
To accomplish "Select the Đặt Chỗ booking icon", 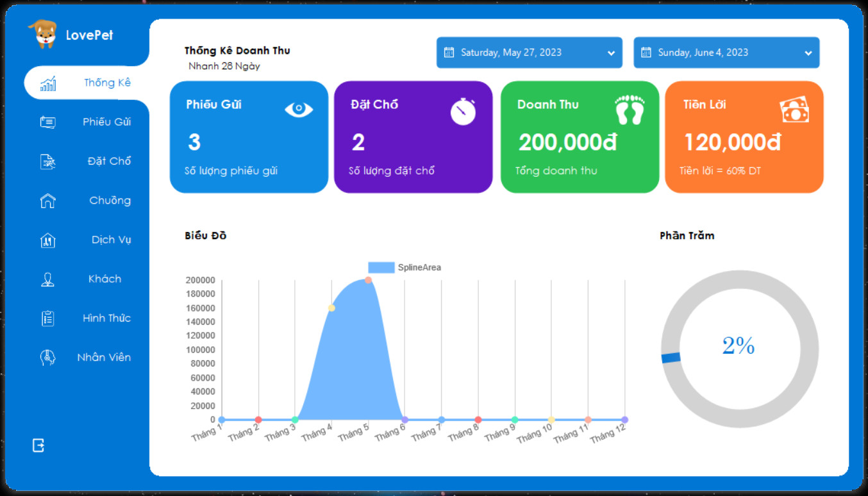I will tap(48, 162).
